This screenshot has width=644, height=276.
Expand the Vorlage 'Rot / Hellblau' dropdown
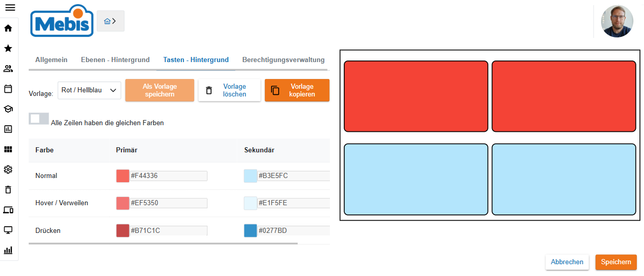[89, 90]
